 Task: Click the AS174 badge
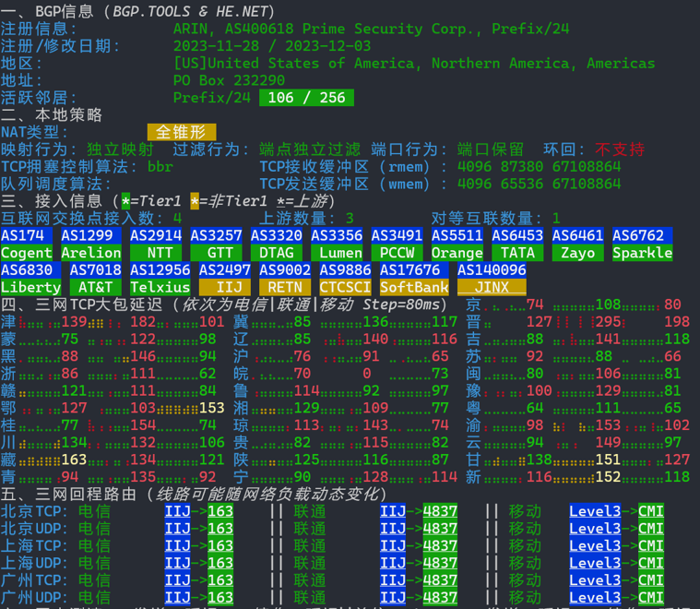click(x=23, y=235)
